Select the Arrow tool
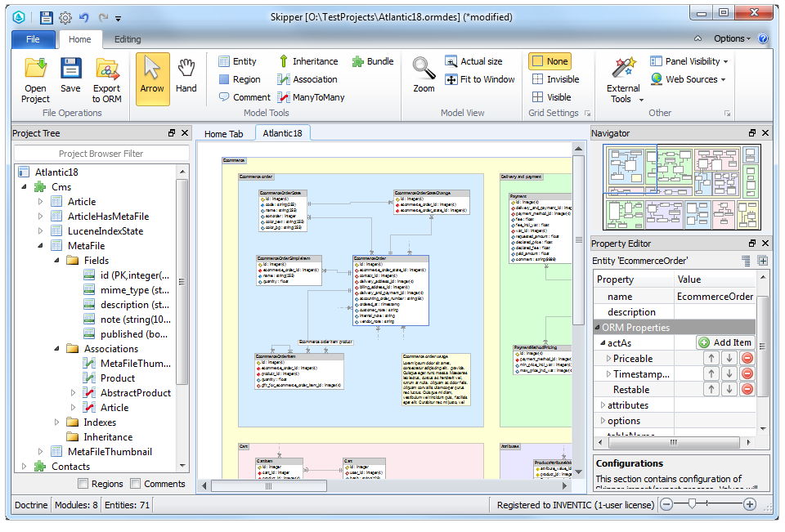Viewport: 785px width, 532px height. [x=152, y=79]
